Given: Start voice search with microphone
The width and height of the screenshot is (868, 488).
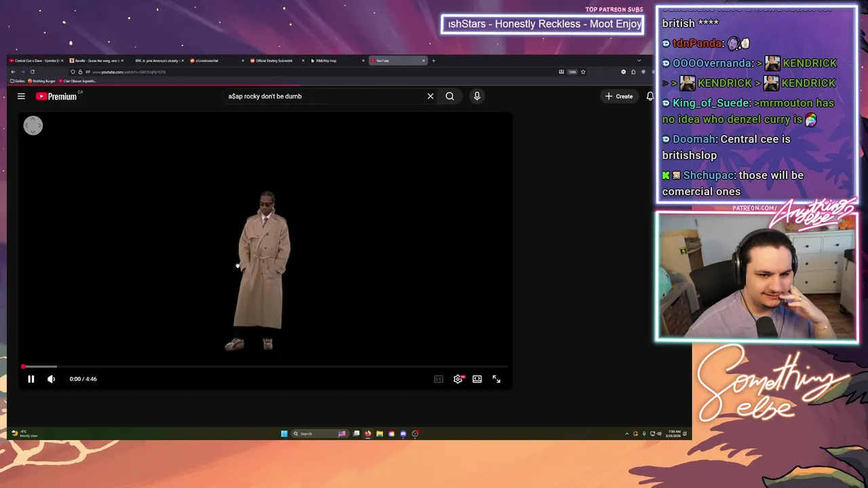Looking at the screenshot, I should coord(477,96).
